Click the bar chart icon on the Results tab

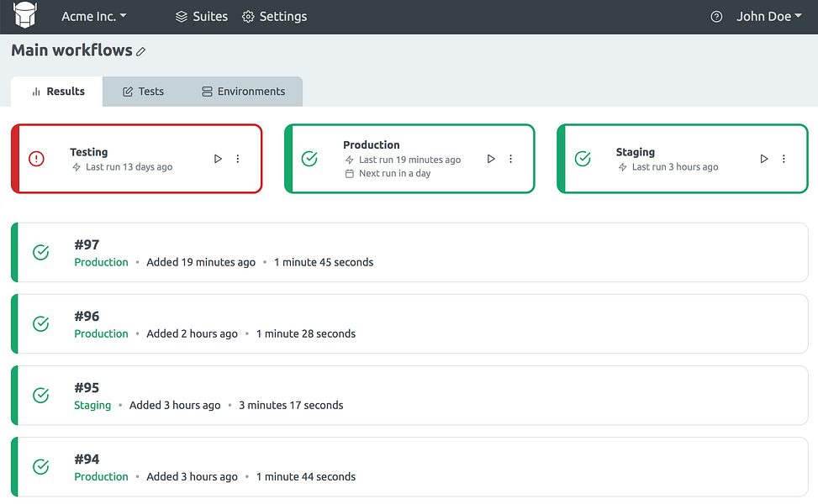36,92
